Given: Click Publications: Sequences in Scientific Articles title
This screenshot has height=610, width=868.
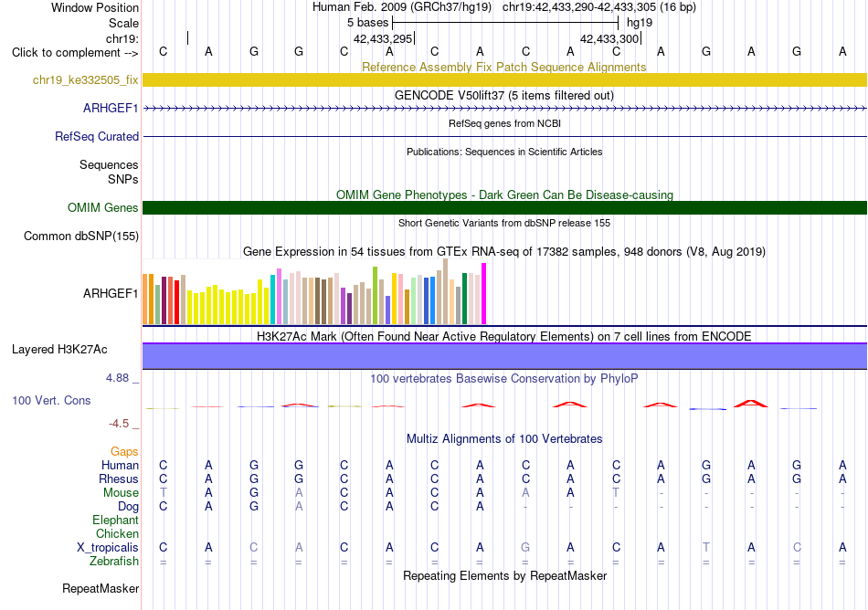Looking at the screenshot, I should click(504, 152).
